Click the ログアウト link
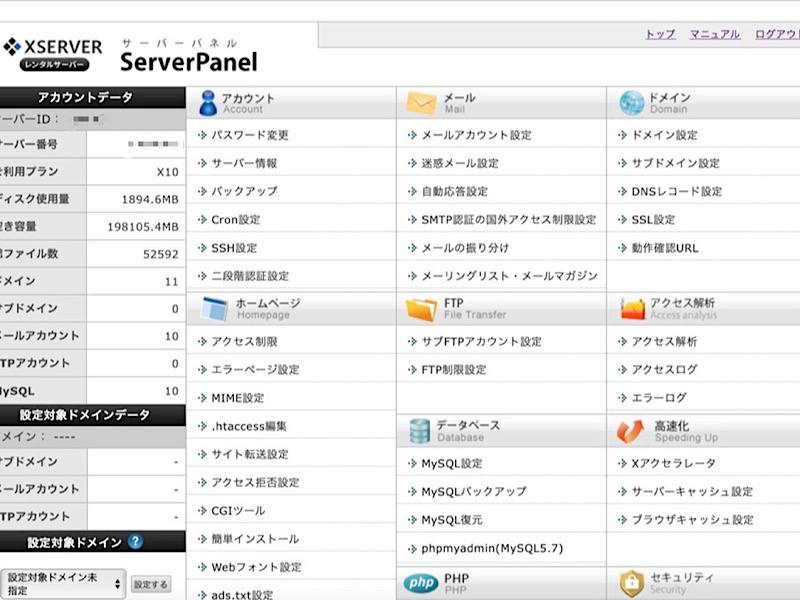800x600 pixels. click(x=777, y=34)
